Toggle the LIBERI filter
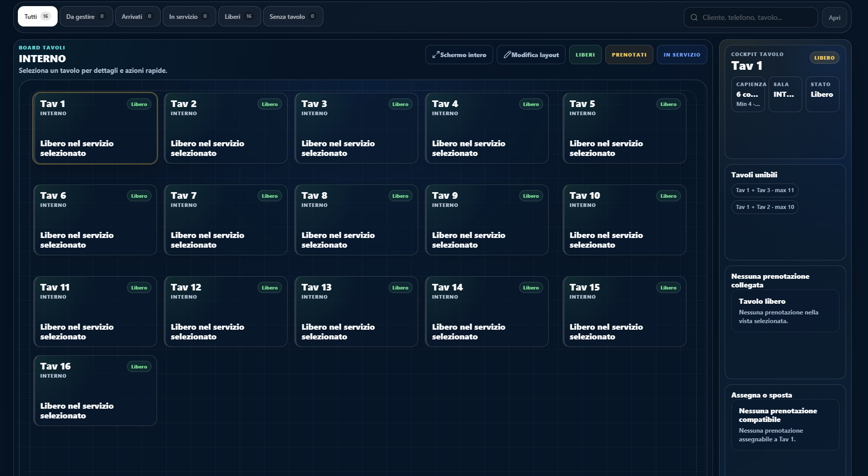 585,55
